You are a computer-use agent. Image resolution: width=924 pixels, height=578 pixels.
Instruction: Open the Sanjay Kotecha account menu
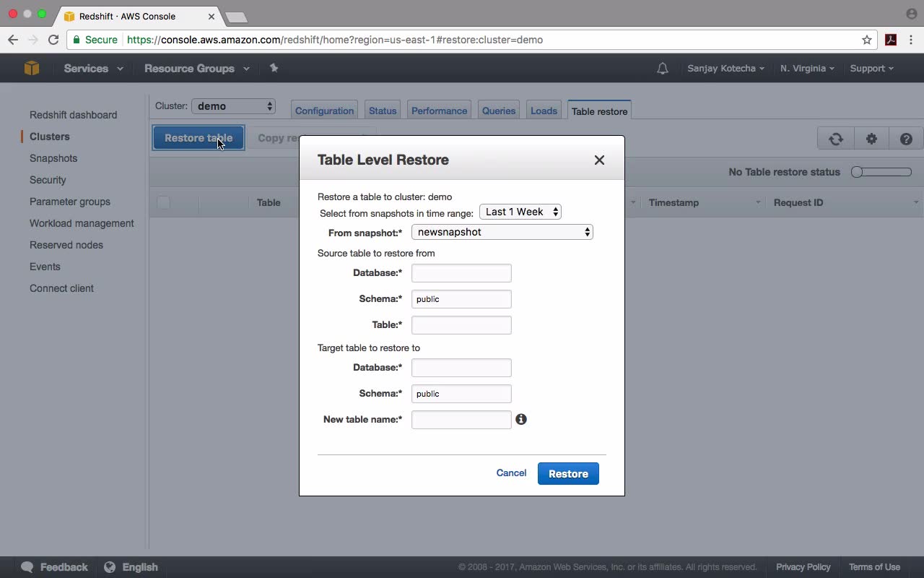tap(726, 69)
